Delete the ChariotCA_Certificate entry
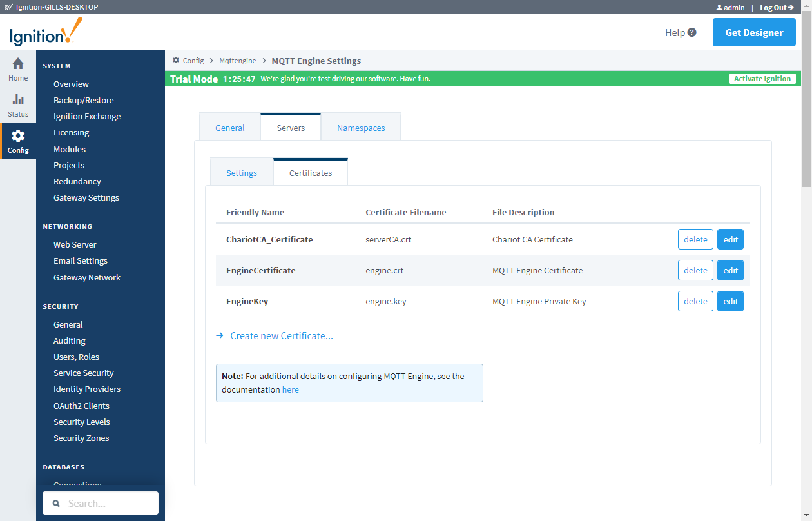This screenshot has width=812, height=521. pos(695,239)
